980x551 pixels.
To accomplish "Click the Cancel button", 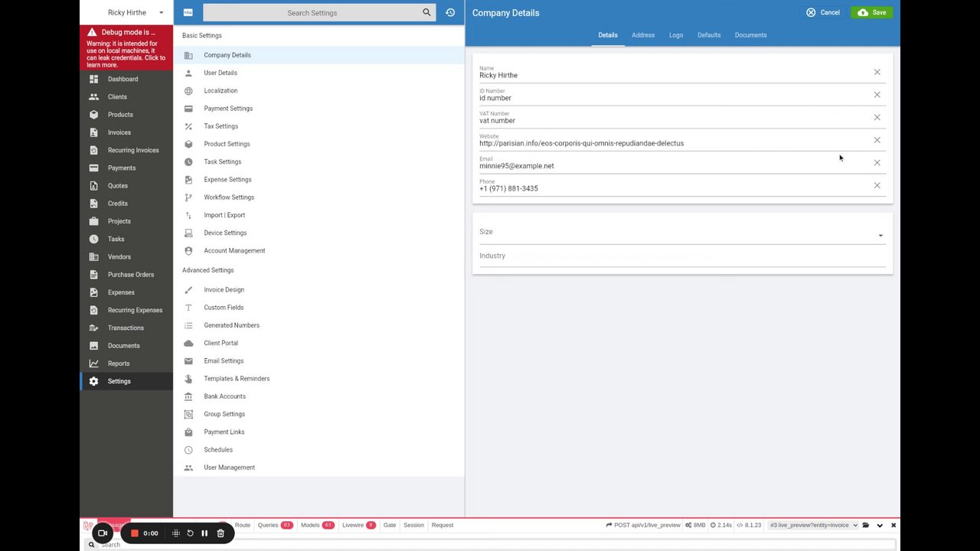I will pyautogui.click(x=823, y=12).
